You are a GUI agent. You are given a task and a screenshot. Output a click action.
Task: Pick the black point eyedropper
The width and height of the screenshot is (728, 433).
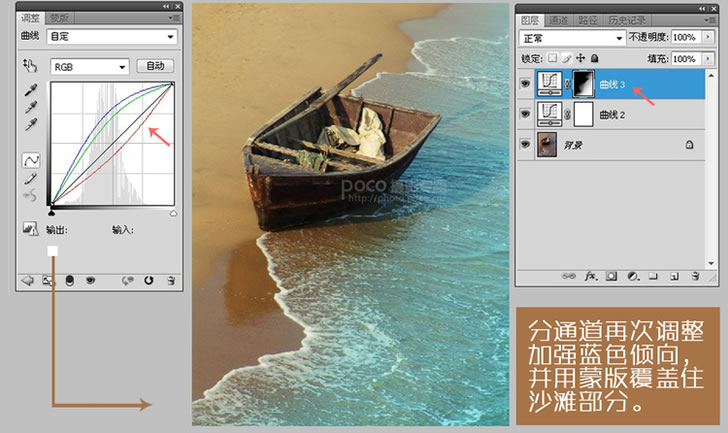(31, 90)
